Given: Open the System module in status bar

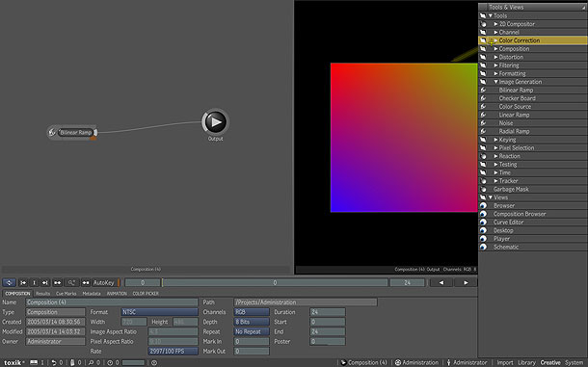Looking at the screenshot, I should point(574,362).
